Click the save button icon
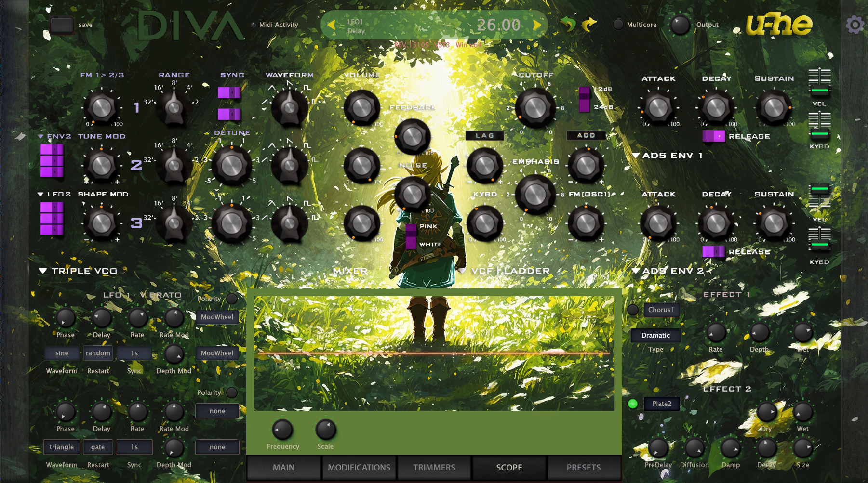Screen dimensions: 868x483 (x=62, y=25)
